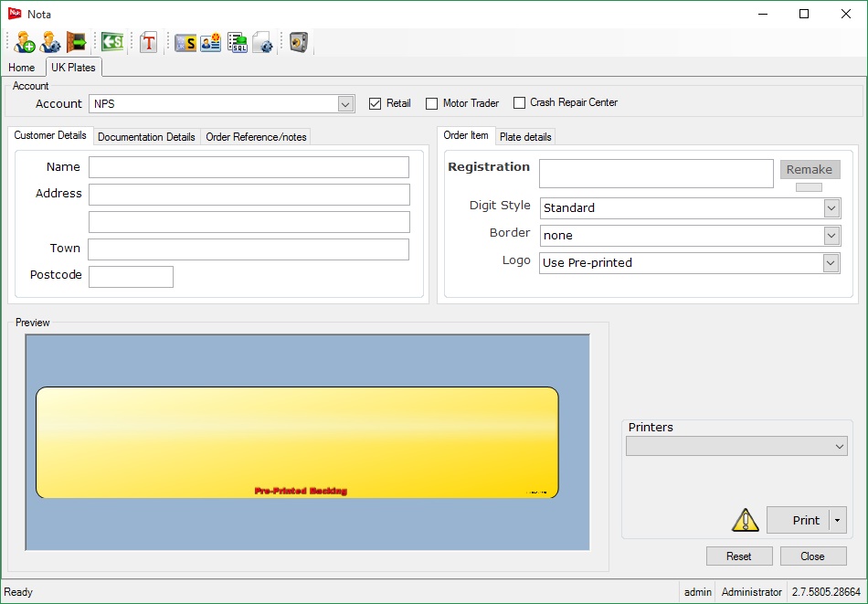The width and height of the screenshot is (868, 604).
Task: Focus the Name input field
Action: coord(249,167)
